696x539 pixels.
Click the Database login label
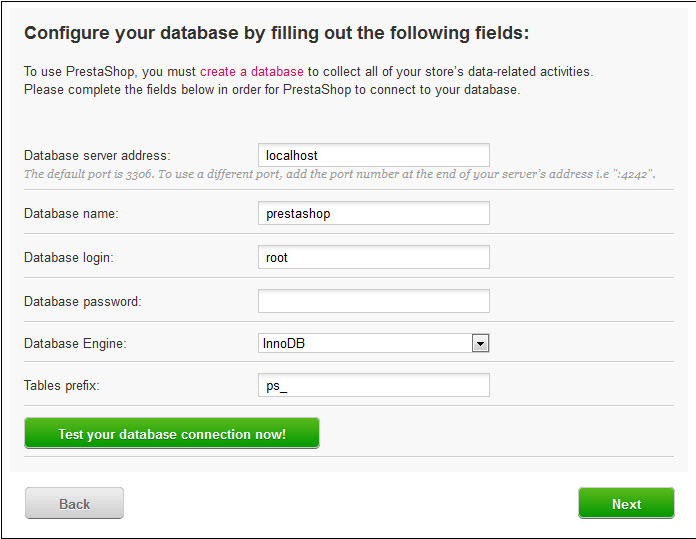click(68, 257)
